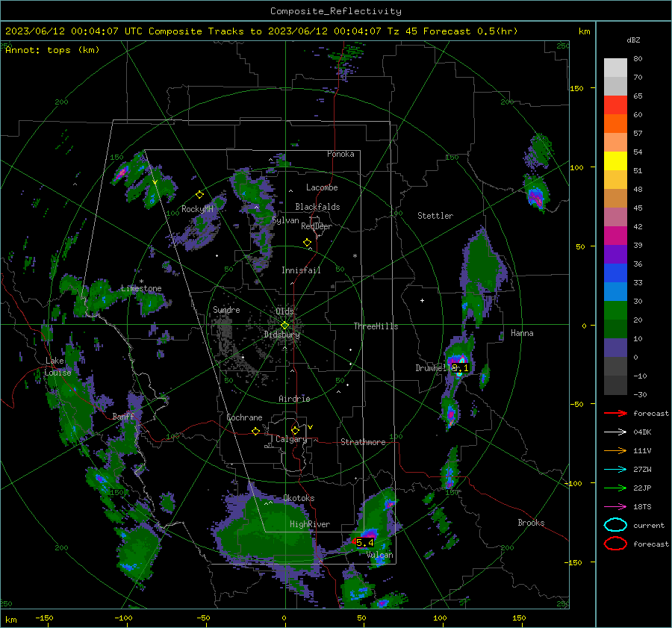Select the light blue 30-33 dBZ swatch
672x628 pixels.
click(x=615, y=292)
